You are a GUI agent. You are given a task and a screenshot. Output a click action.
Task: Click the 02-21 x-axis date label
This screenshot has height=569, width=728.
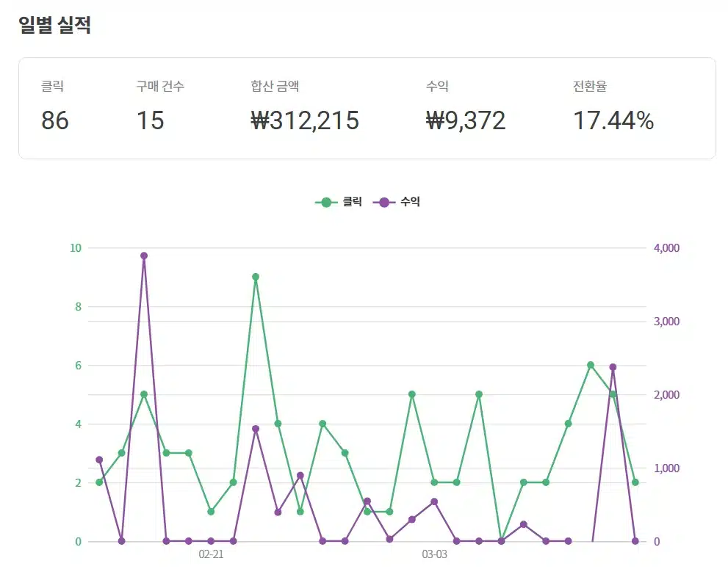pos(211,554)
